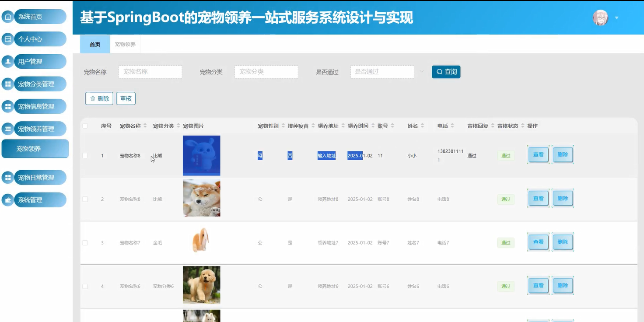Click the 宠物信息管理 sidebar icon
The height and width of the screenshot is (322, 644).
point(7,106)
